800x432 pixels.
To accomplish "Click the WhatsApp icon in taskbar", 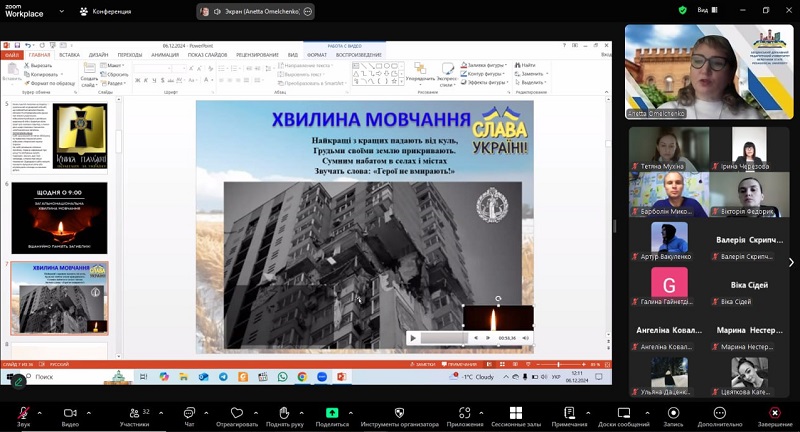I will coord(283,377).
